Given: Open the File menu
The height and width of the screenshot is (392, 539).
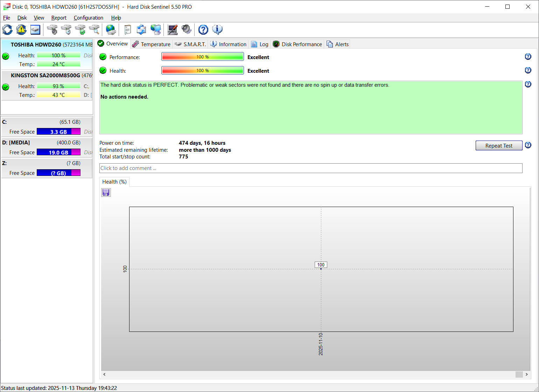Looking at the screenshot, I should (x=7, y=18).
